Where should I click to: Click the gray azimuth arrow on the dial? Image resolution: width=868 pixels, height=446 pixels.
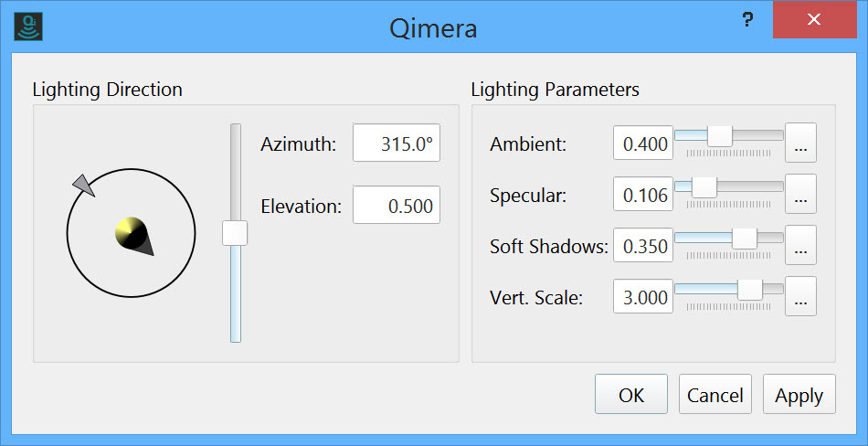(x=83, y=185)
